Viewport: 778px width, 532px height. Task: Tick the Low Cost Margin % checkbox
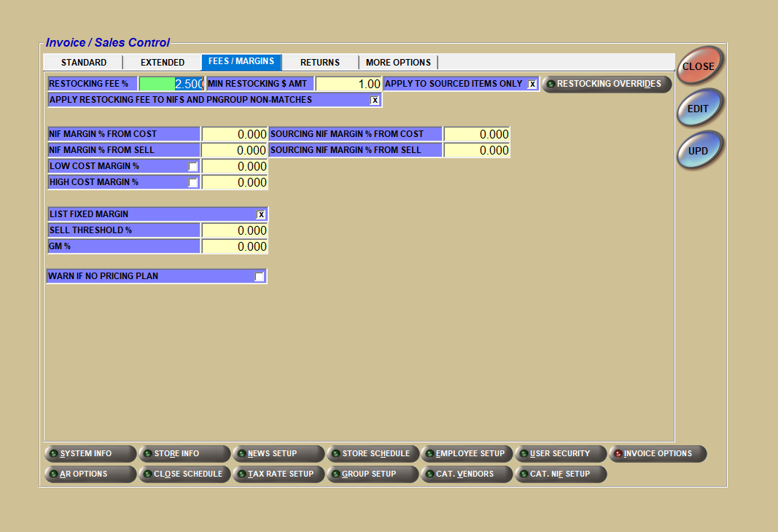pyautogui.click(x=193, y=167)
